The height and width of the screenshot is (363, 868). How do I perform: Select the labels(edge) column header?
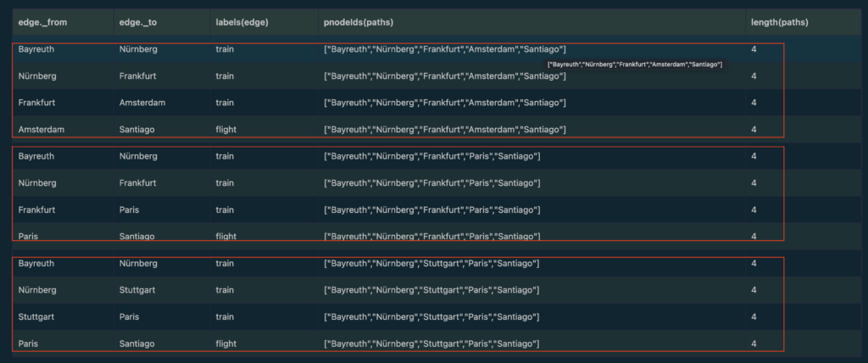click(x=242, y=22)
